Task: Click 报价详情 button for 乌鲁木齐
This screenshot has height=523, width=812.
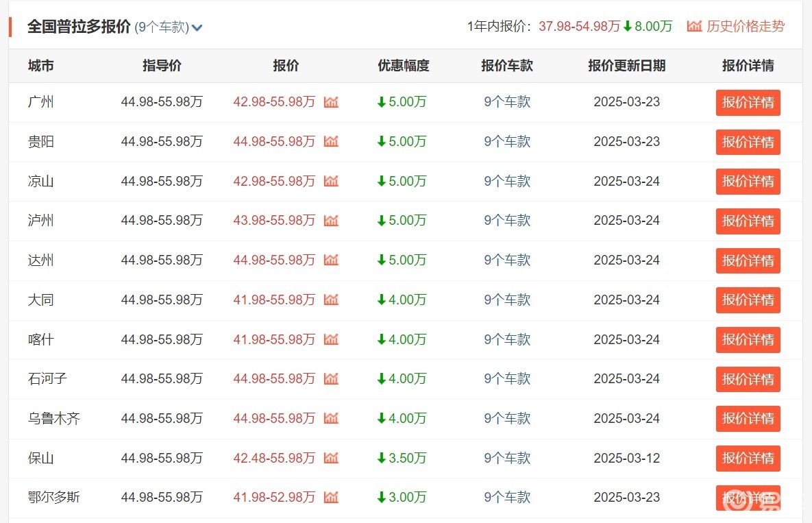Action: 748,419
